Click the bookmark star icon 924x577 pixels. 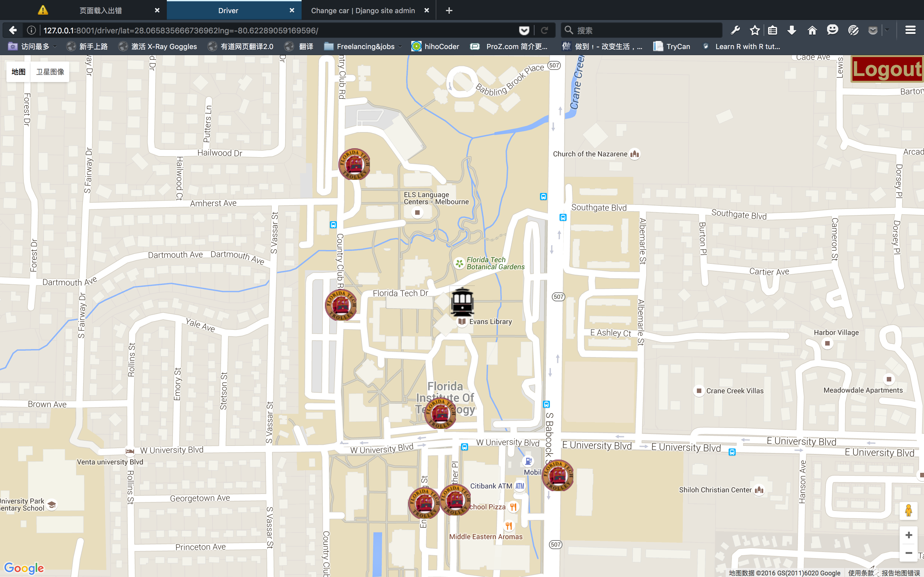tap(755, 30)
